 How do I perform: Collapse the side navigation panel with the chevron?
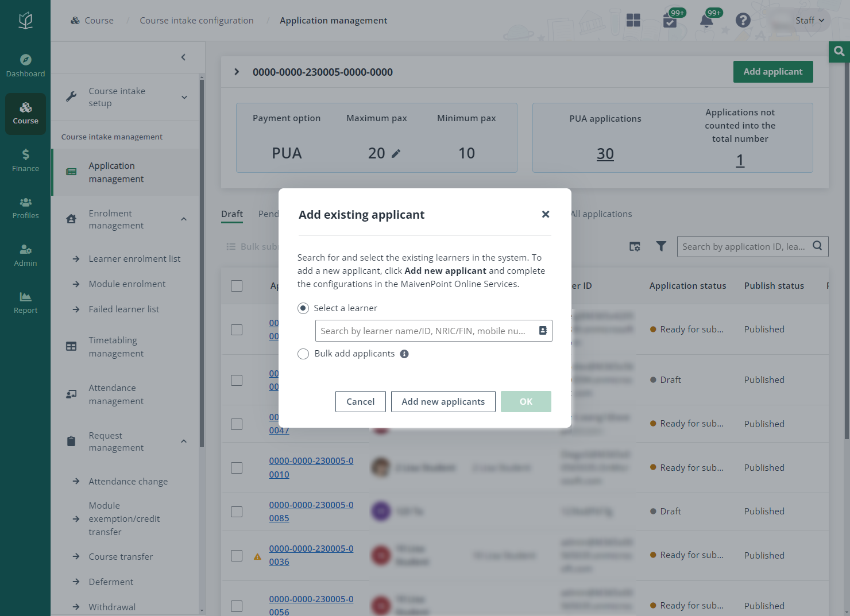(x=183, y=57)
